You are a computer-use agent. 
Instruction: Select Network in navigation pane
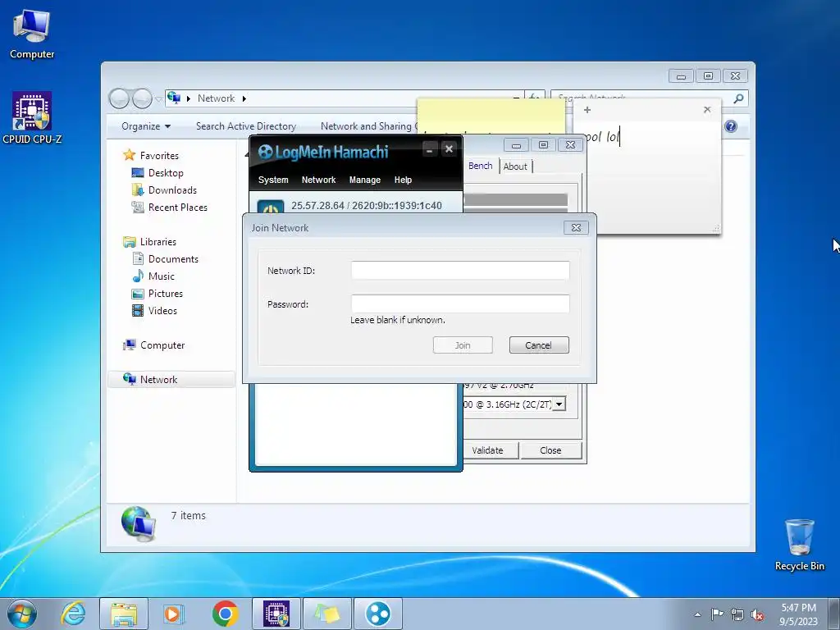pyautogui.click(x=171, y=379)
